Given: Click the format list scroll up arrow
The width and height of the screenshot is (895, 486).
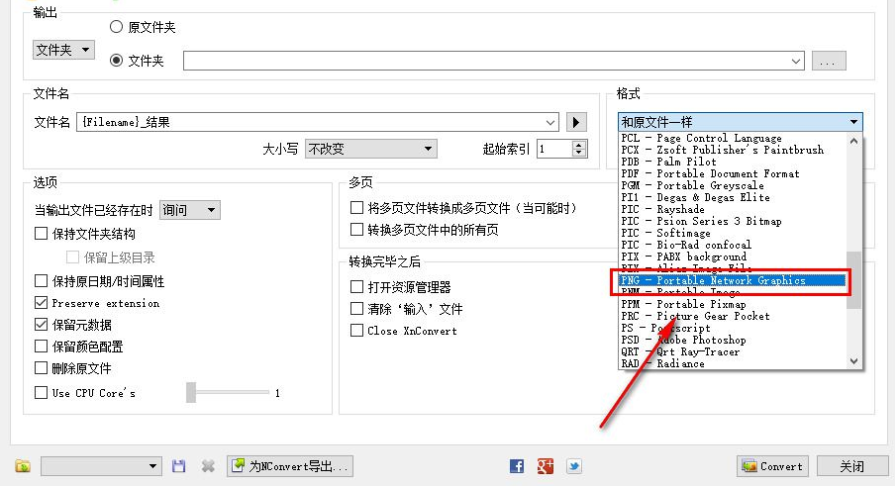Looking at the screenshot, I should click(x=854, y=140).
